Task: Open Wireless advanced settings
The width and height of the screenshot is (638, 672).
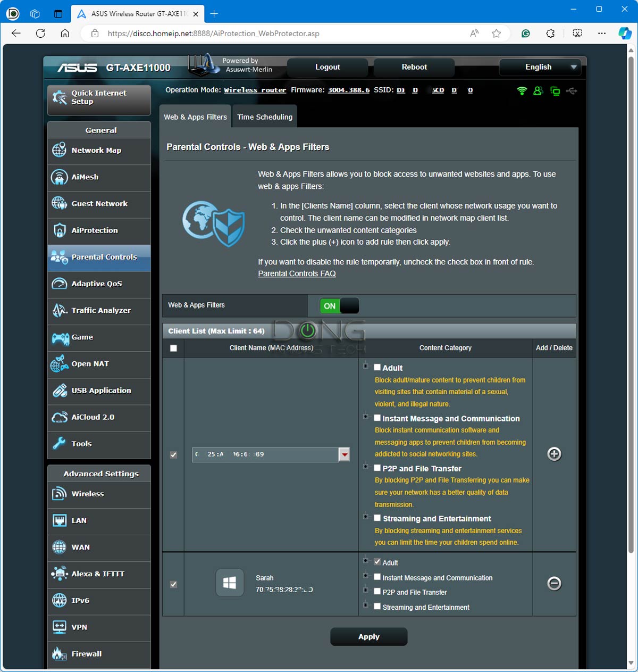Action: pos(99,494)
